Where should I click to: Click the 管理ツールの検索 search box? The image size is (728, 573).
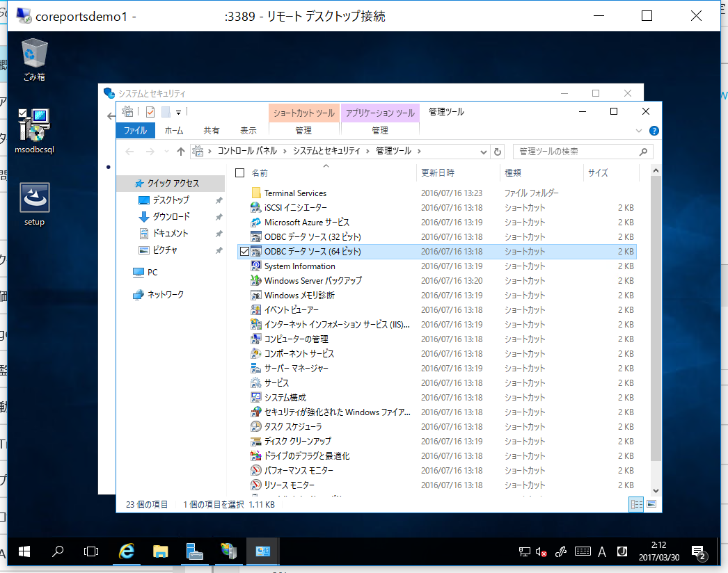(x=583, y=152)
